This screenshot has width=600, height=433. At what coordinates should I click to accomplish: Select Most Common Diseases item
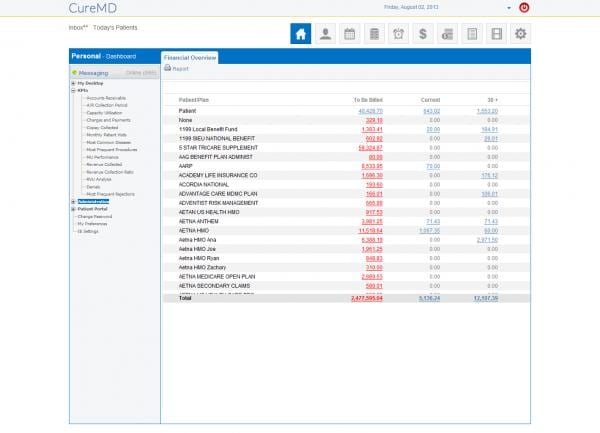tap(109, 142)
